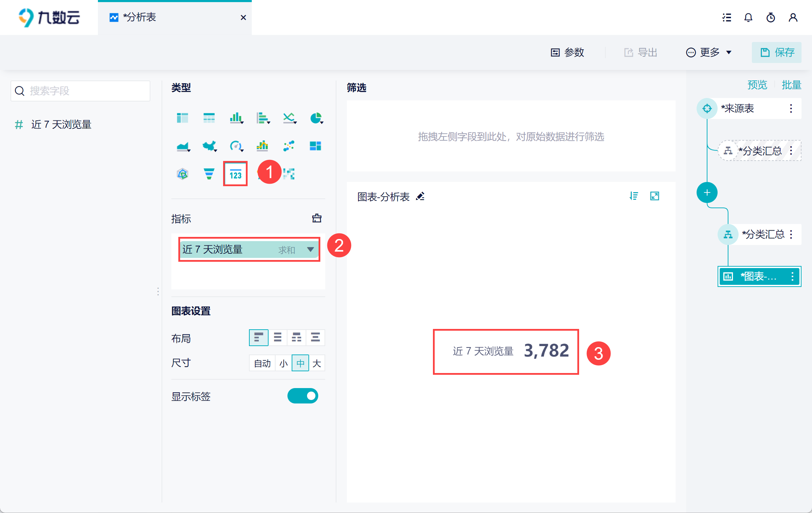The image size is (812, 513).
Task: Open the 预览 link
Action: pos(757,85)
